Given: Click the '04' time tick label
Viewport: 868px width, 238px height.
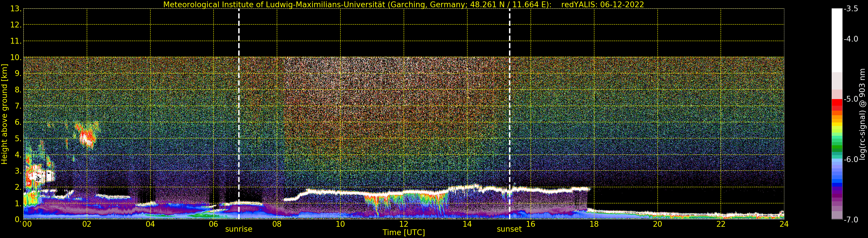Looking at the screenshot, I should [150, 224].
